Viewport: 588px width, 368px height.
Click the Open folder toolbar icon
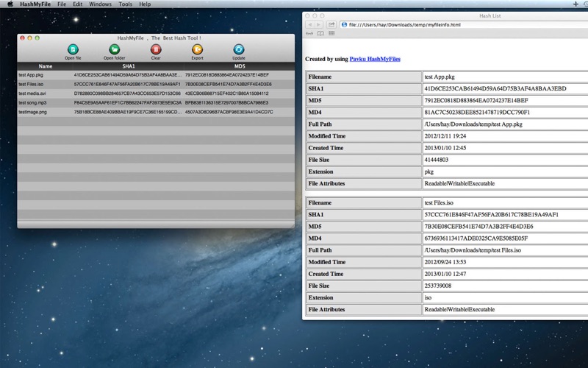coord(115,49)
